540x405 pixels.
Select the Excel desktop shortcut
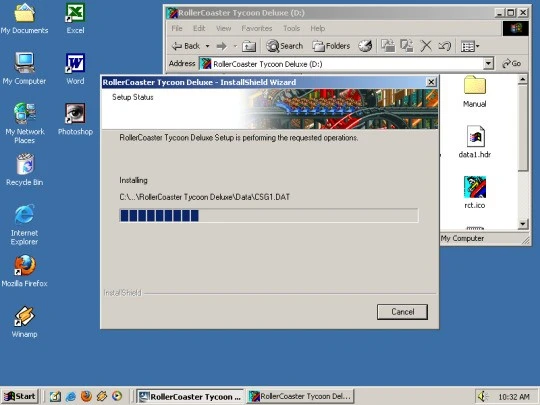75,18
